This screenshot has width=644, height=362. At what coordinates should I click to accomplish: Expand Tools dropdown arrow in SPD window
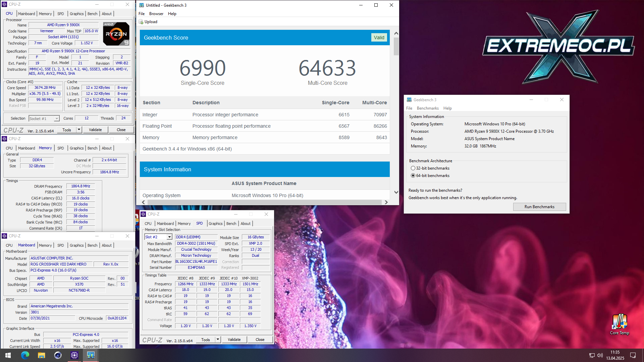(x=218, y=340)
